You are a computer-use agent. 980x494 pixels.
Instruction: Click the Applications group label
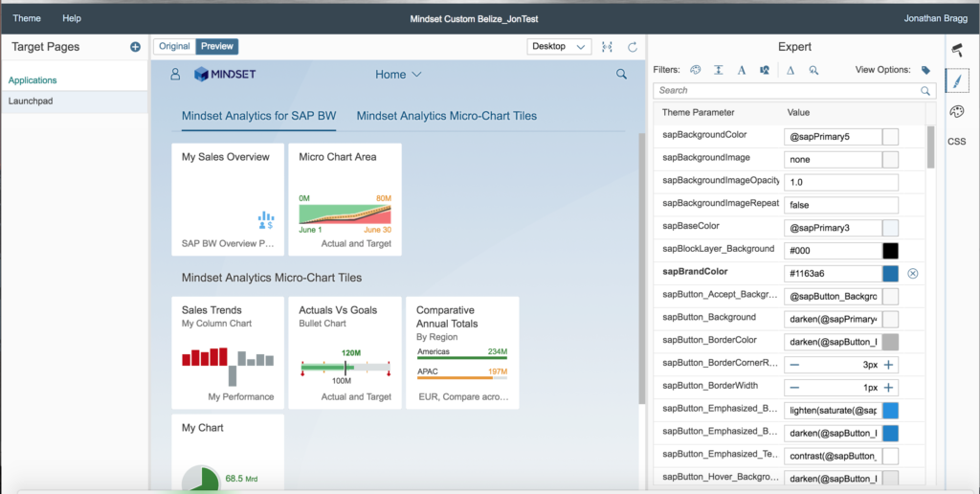[33, 80]
